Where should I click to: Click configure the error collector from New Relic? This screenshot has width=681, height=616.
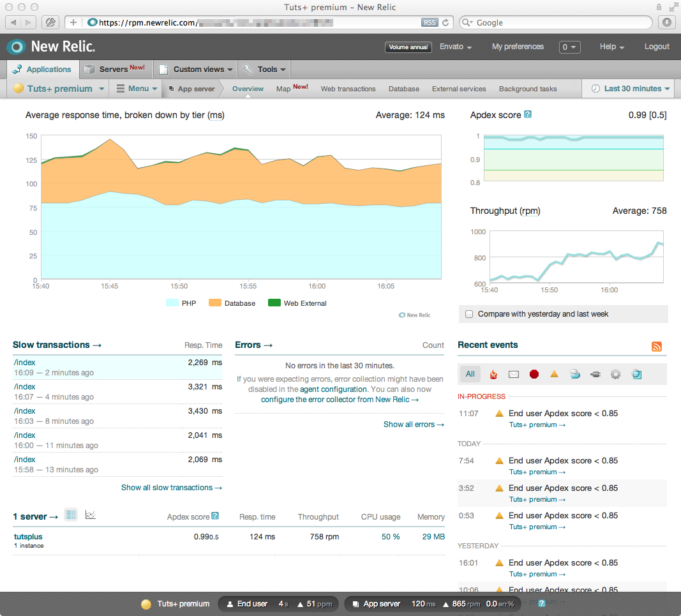click(x=340, y=399)
